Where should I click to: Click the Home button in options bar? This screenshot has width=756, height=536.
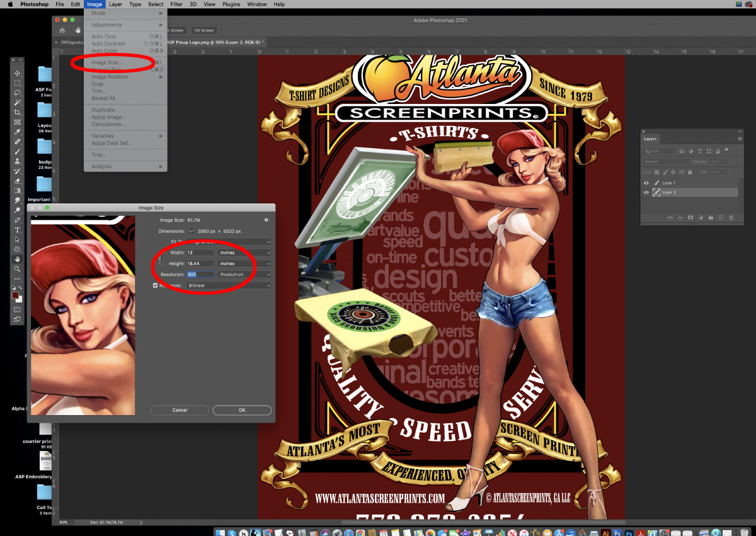click(62, 30)
